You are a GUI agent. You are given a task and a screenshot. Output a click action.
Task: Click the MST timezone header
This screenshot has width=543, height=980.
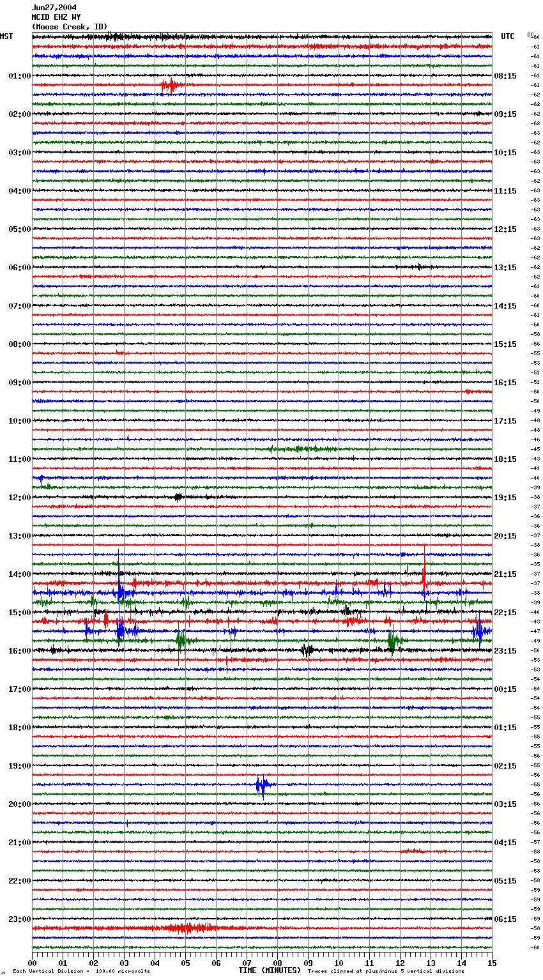(x=6, y=36)
